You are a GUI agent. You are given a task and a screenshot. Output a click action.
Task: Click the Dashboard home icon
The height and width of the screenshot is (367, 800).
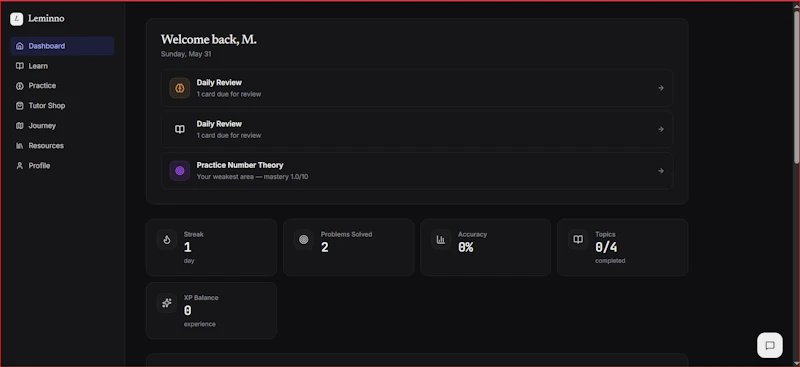[x=19, y=46]
